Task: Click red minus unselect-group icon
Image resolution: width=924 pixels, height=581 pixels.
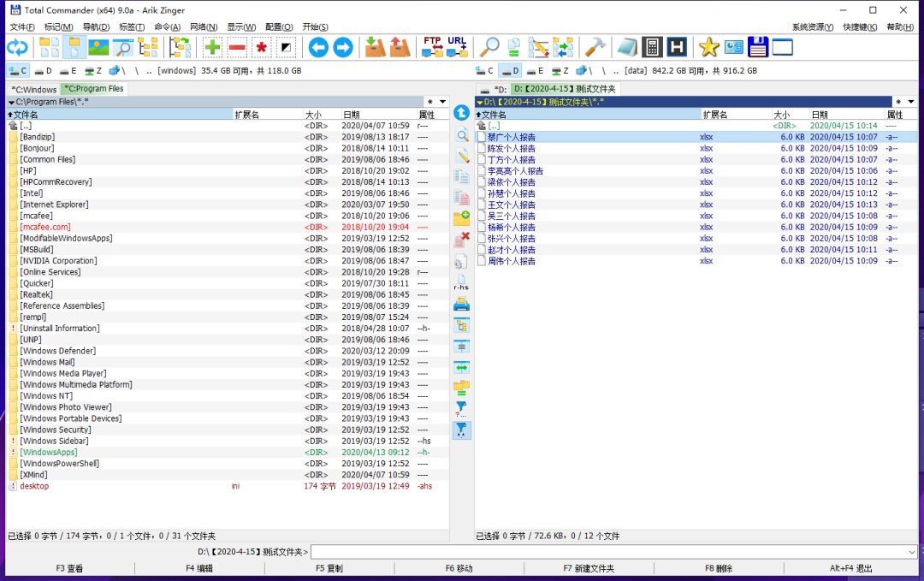Action: 237,48
